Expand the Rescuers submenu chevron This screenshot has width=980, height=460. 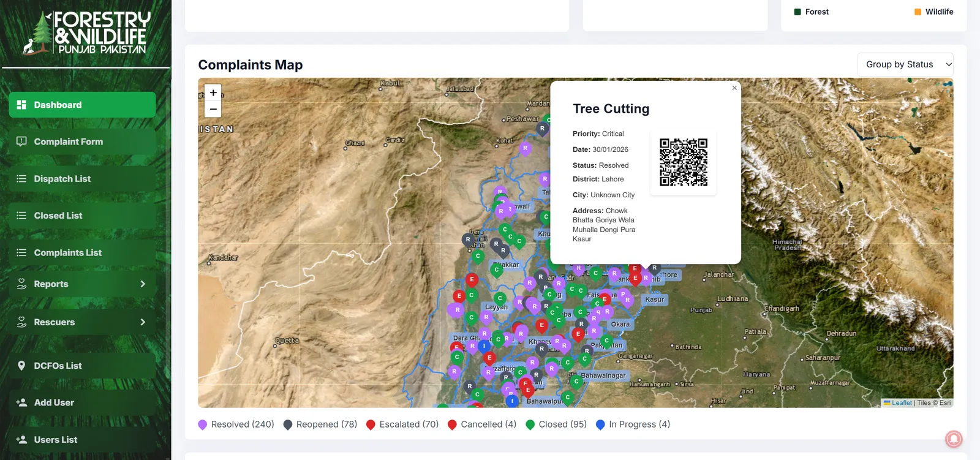tap(143, 322)
